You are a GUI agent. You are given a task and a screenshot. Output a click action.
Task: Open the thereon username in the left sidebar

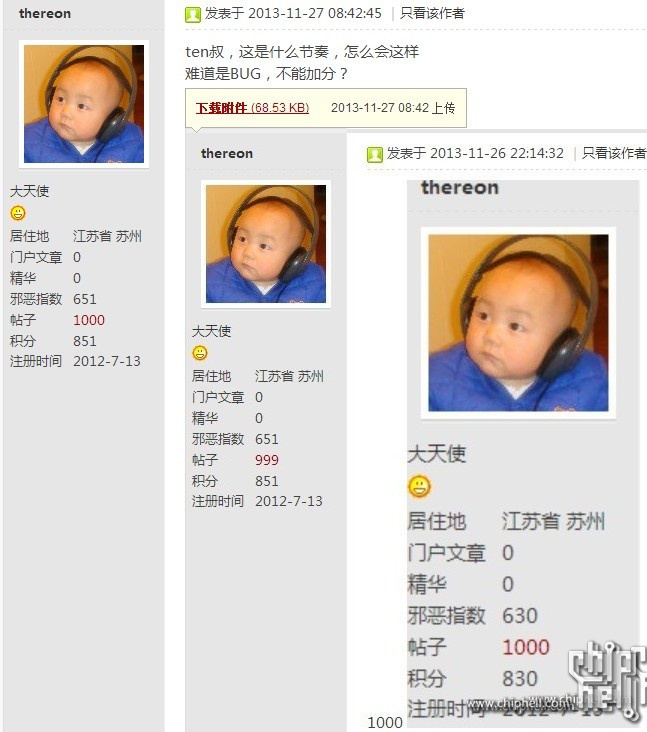tap(45, 14)
